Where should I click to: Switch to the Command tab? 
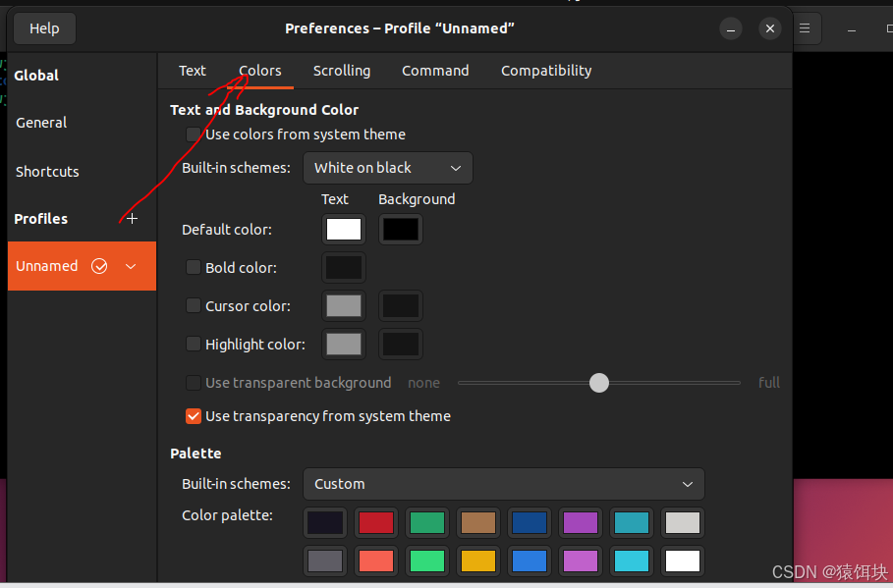[x=435, y=71]
